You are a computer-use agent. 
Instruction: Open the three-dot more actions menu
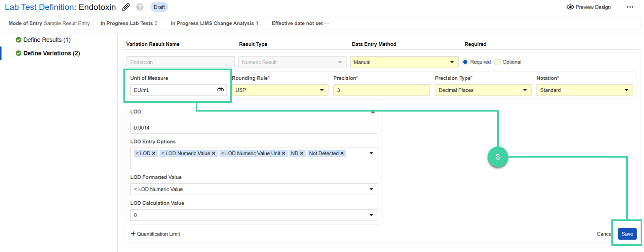630,7
